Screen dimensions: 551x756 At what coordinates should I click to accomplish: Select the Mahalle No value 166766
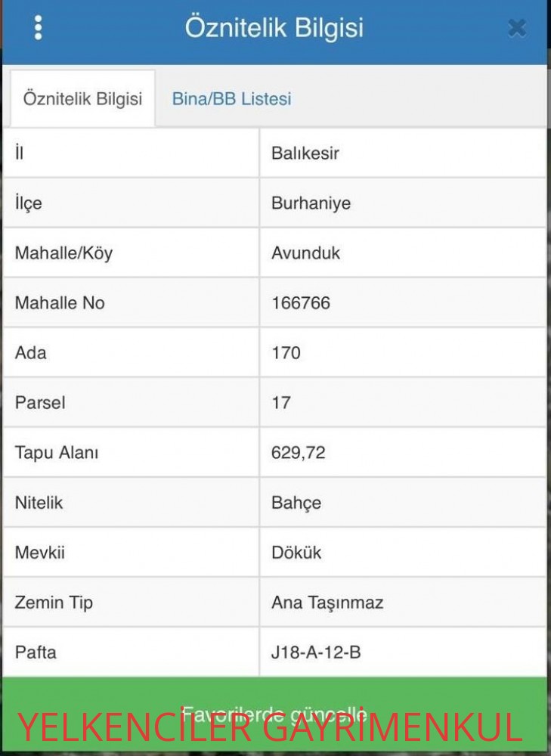coord(301,303)
